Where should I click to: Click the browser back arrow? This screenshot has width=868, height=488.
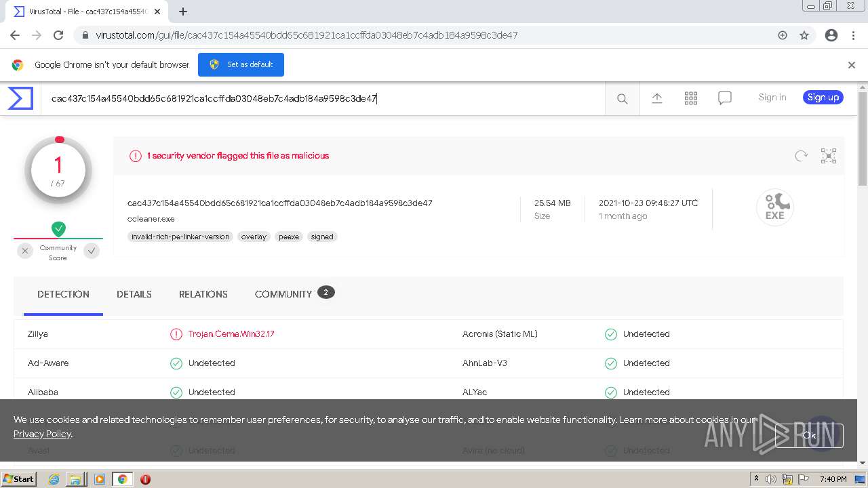[15, 35]
